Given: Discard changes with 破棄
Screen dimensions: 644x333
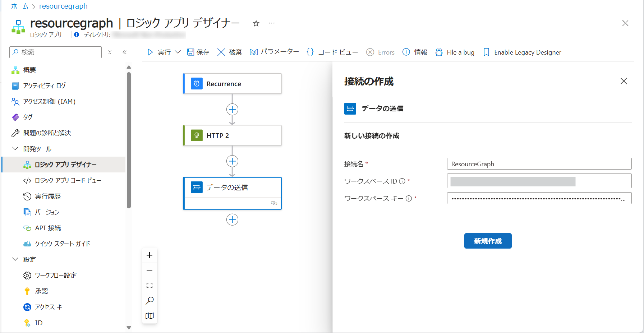Looking at the screenshot, I should coord(230,52).
